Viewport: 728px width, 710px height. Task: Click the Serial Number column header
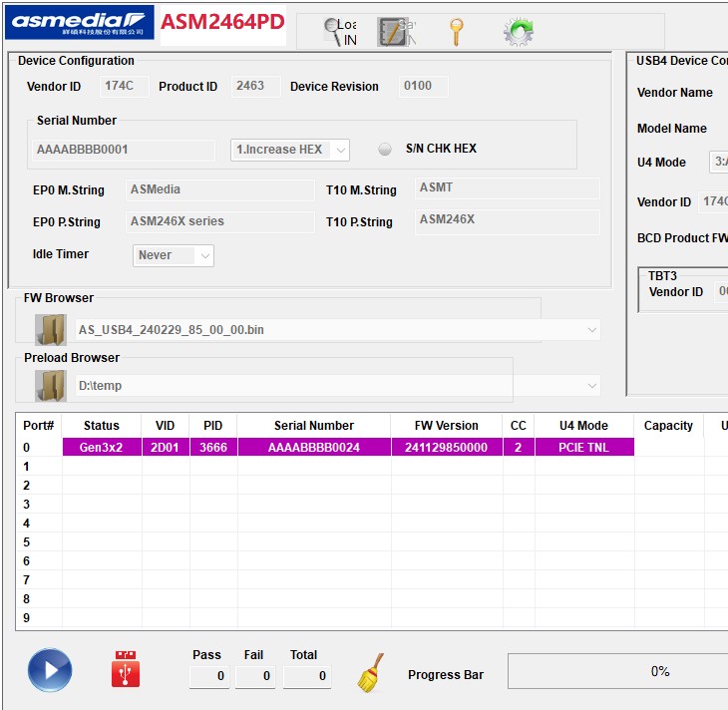click(x=314, y=426)
